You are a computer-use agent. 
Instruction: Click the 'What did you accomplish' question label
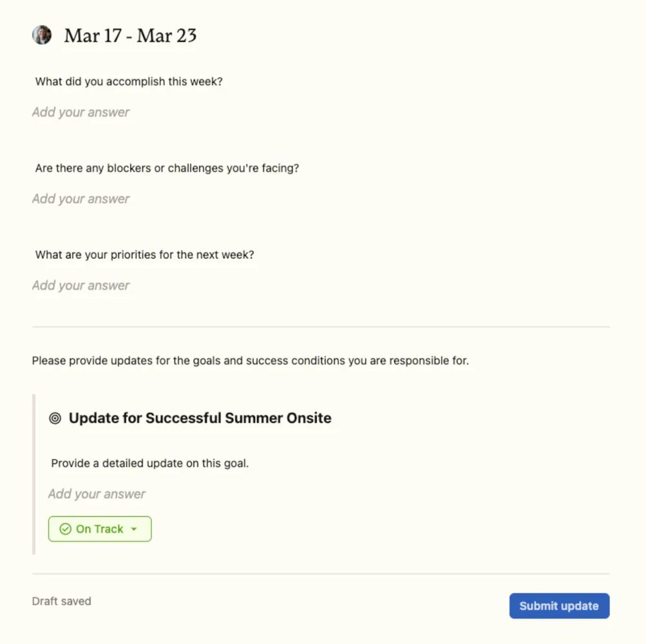129,82
